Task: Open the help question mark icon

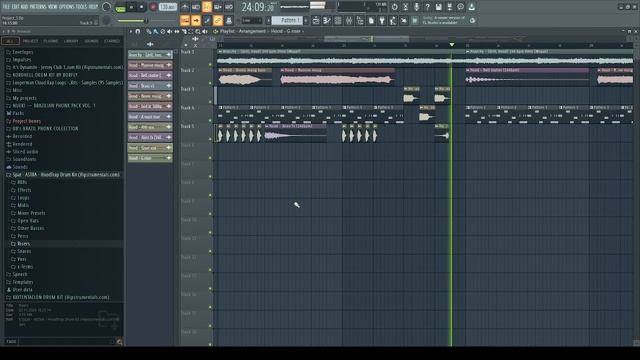Action: 427,7
